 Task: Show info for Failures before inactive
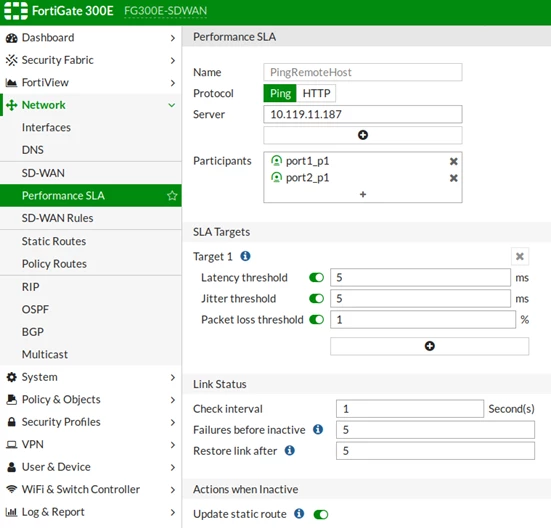pyautogui.click(x=318, y=429)
